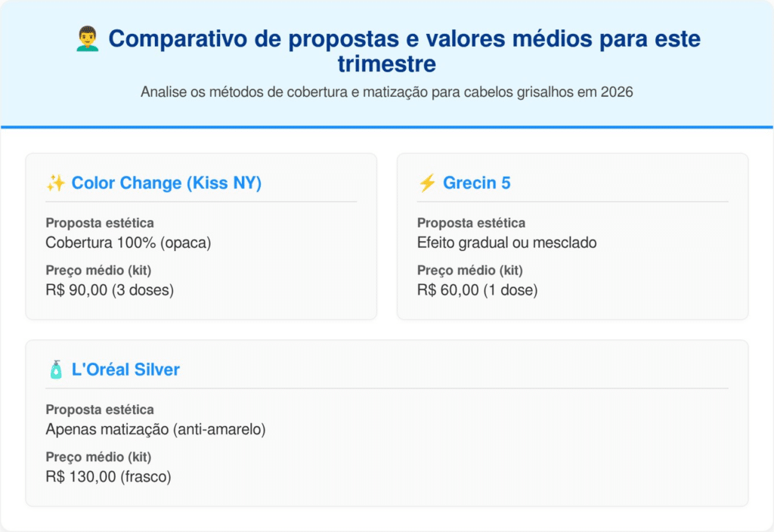Open the Grecin 5 card heading
The width and height of the screenshot is (774, 532).
coord(476,183)
